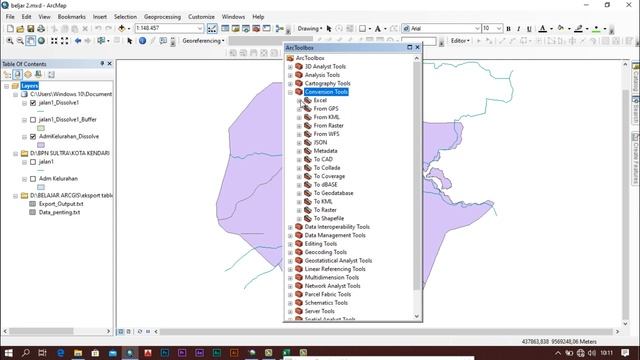Toggle underline text formatting
The height and width of the screenshot is (360, 640).
click(529, 29)
